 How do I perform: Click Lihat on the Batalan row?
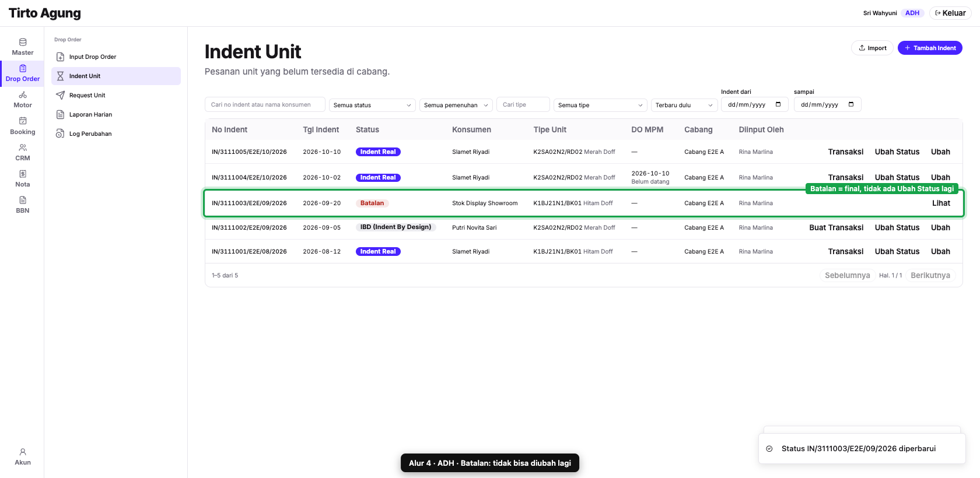point(941,203)
